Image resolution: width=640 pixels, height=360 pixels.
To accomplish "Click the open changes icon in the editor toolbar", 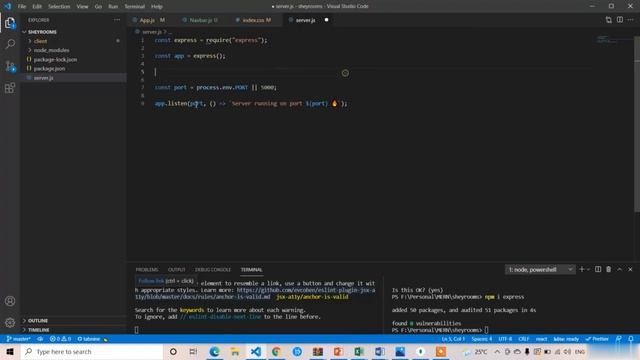I will tap(609, 20).
